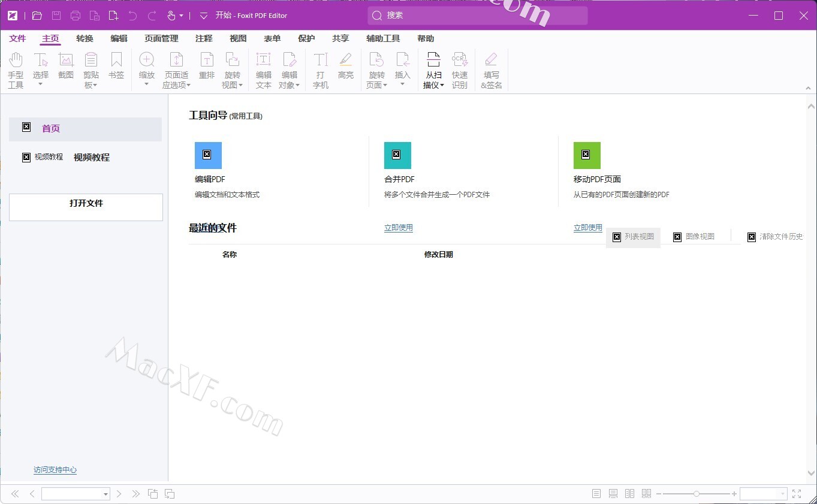This screenshot has width=817, height=504.
Task: Click the Save icon in quick access bar
Action: click(56, 16)
